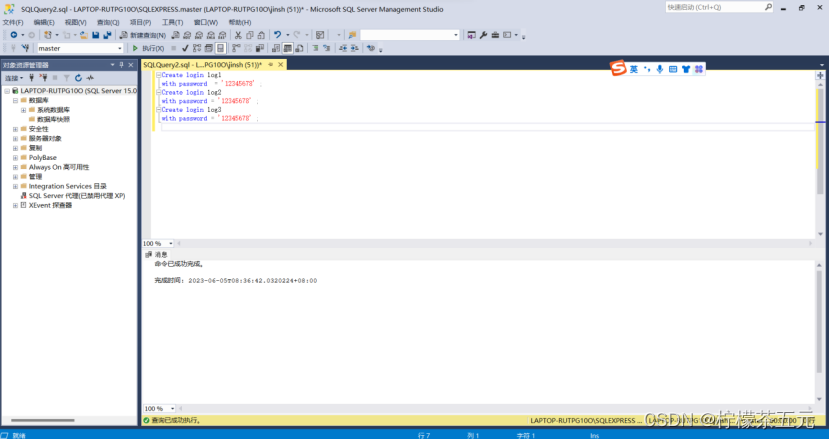Click the Parse checkmark icon
This screenshot has width=830, height=439.
(x=185, y=48)
